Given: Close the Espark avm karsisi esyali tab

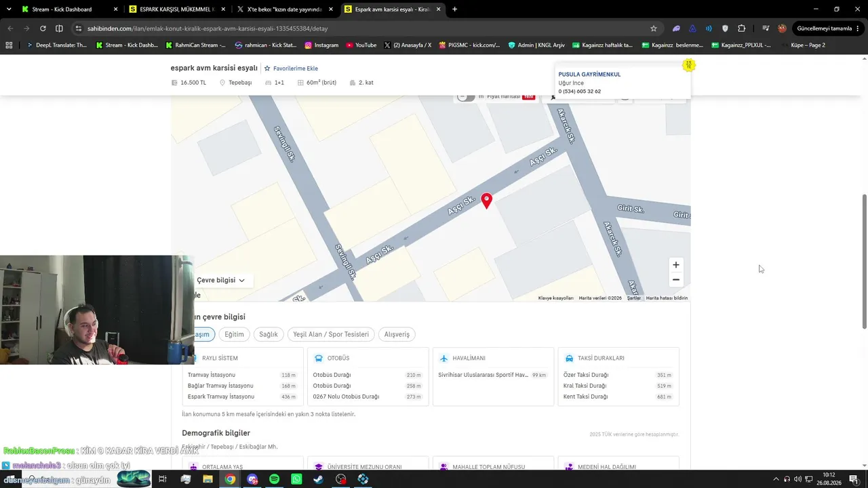Looking at the screenshot, I should point(439,9).
